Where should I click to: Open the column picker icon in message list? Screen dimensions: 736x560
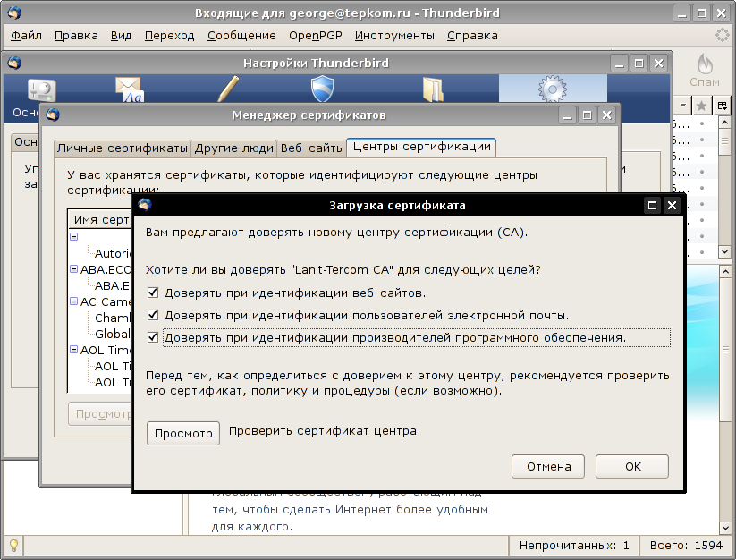tap(723, 106)
